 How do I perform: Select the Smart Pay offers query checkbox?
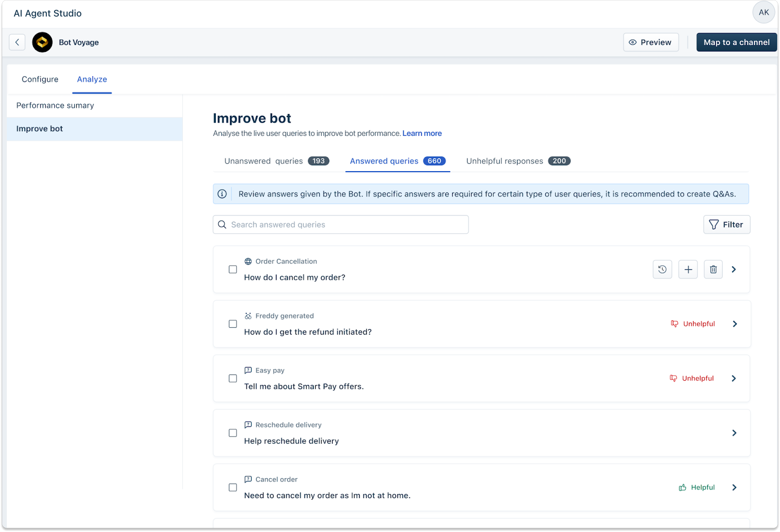click(233, 379)
